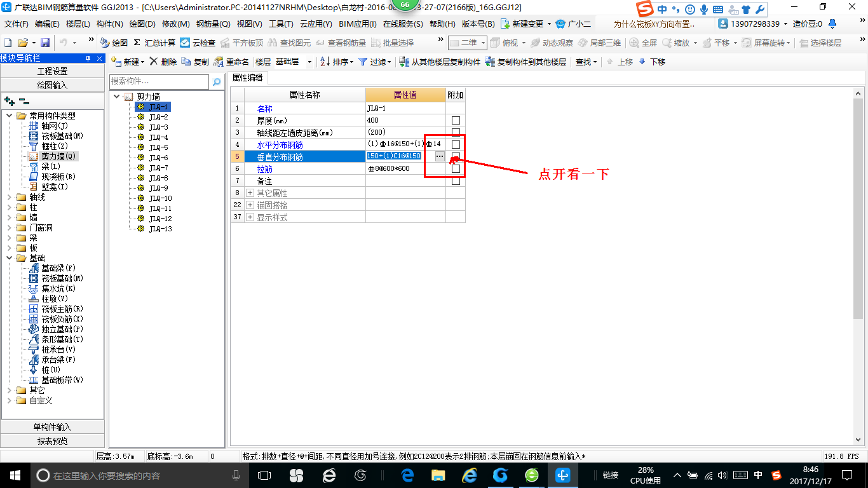Open File Explorer from the taskbar

click(438, 475)
